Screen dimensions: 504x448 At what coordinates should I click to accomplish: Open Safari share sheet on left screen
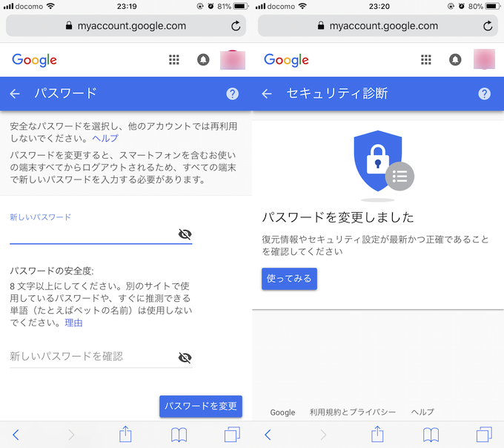pos(125,434)
